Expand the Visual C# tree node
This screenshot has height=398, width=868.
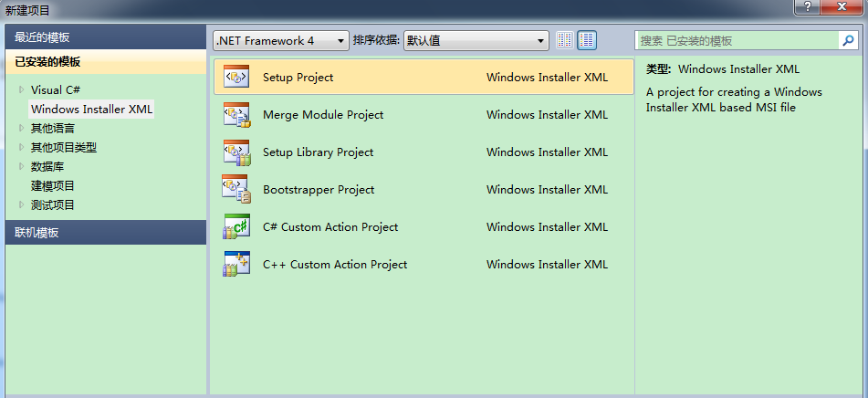tap(22, 89)
